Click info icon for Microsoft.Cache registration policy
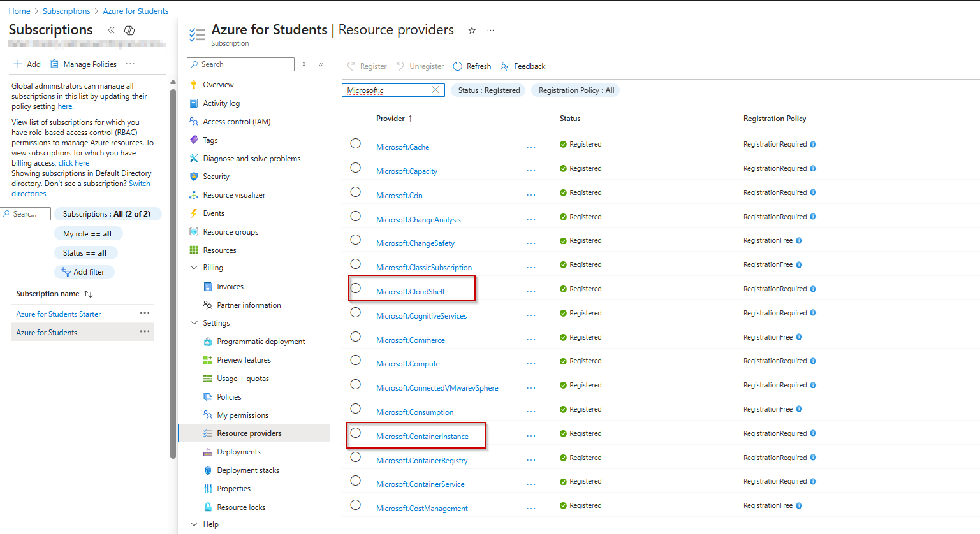 (813, 145)
